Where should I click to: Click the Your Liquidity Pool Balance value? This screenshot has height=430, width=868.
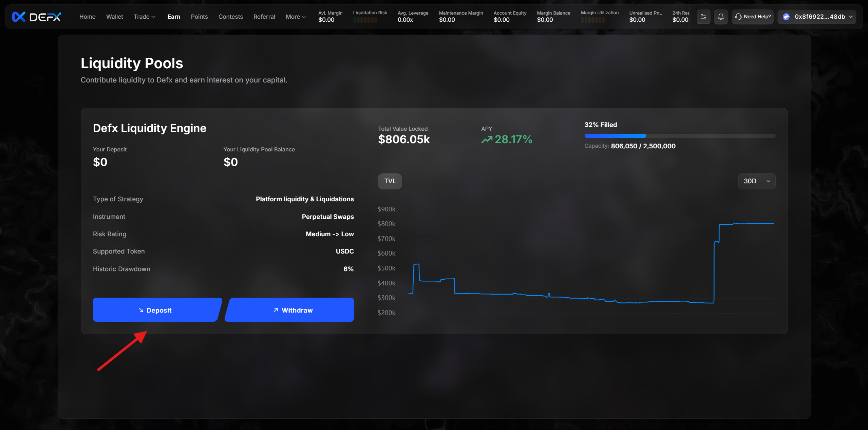(x=230, y=162)
